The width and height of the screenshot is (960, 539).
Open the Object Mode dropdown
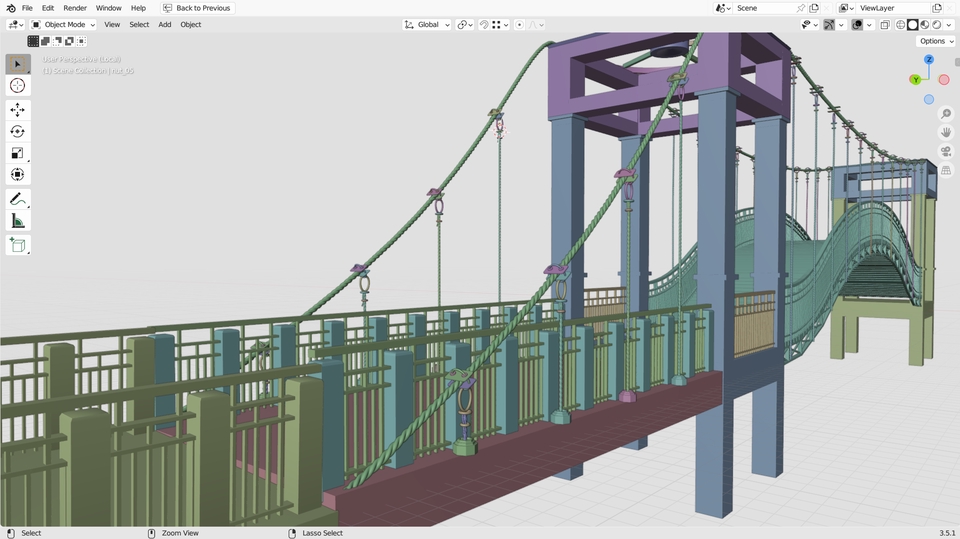[63, 24]
